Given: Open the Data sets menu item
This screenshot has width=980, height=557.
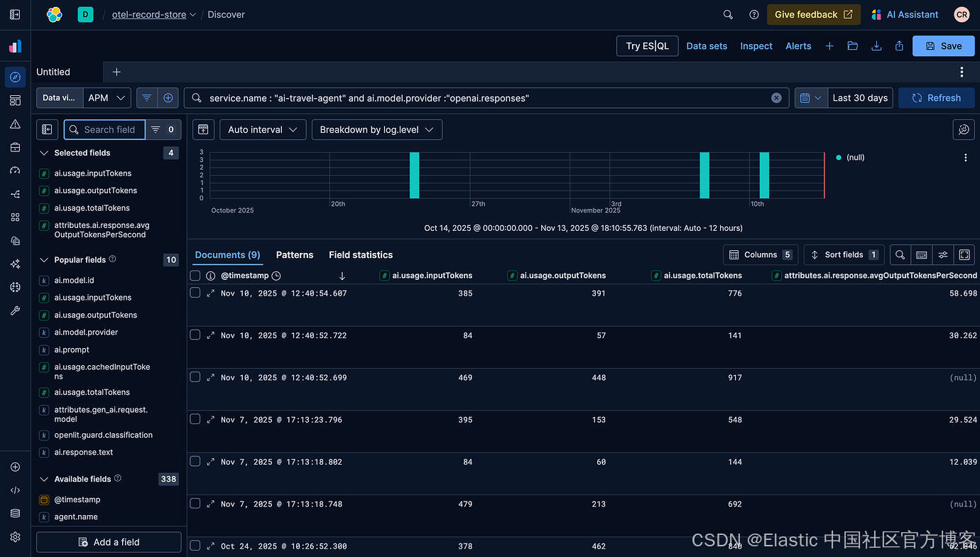Looking at the screenshot, I should (707, 45).
